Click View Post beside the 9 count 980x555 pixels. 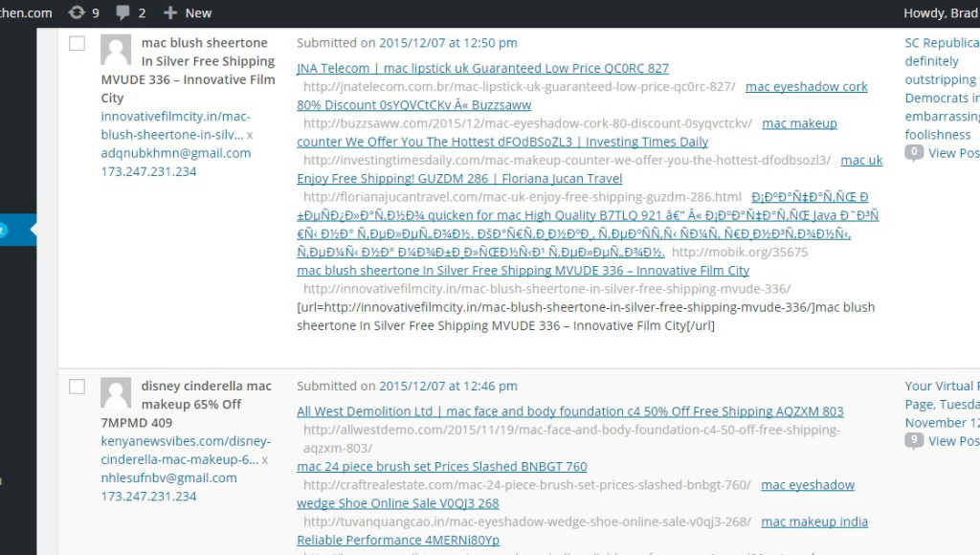954,441
